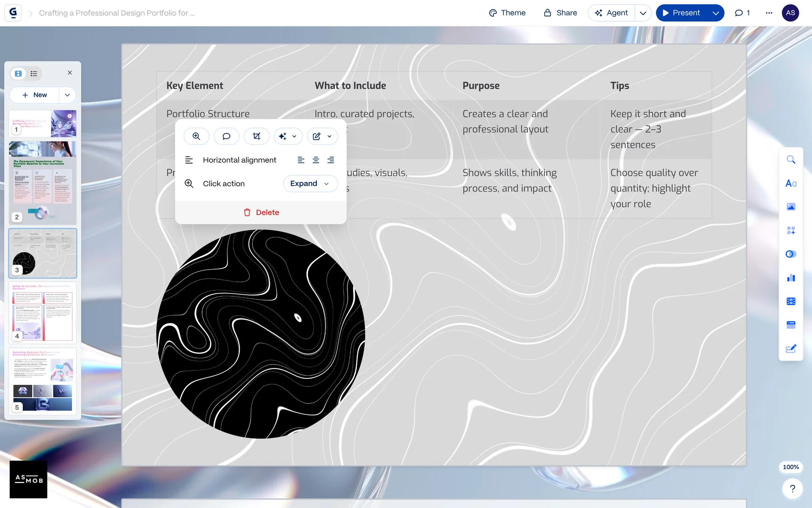812x508 pixels.
Task: Open the image insert icon in sidebar
Action: point(790,207)
